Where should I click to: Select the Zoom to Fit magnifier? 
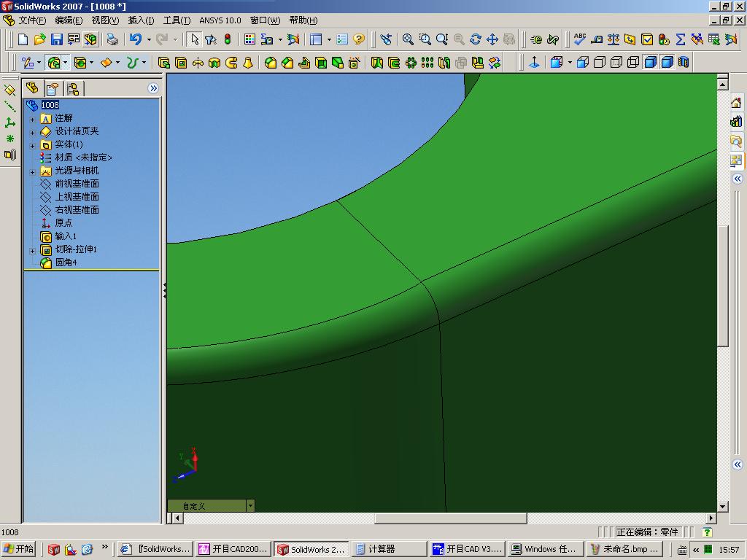[x=409, y=39]
